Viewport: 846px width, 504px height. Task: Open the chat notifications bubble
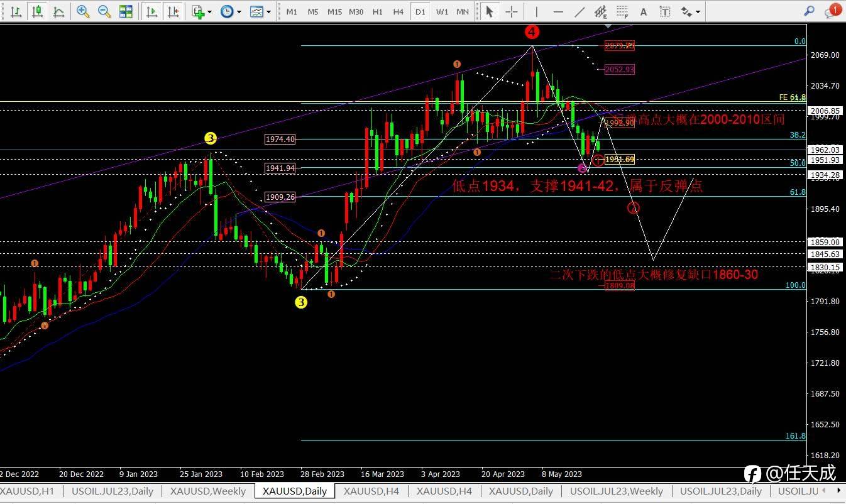(832, 11)
